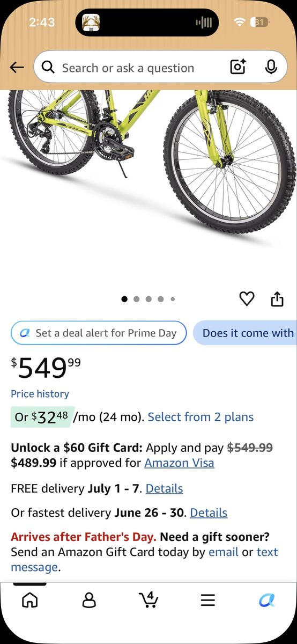This screenshot has height=644, width=297.
Task: Open Rufus assistant icon in bottom bar
Action: 266,600
